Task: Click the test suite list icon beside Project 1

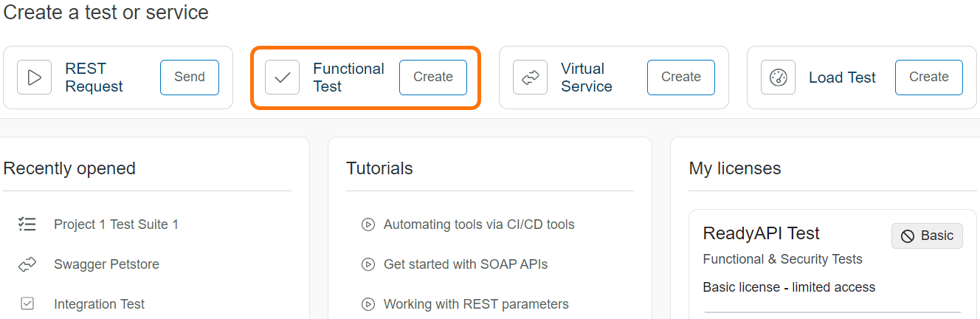Action: [x=27, y=224]
